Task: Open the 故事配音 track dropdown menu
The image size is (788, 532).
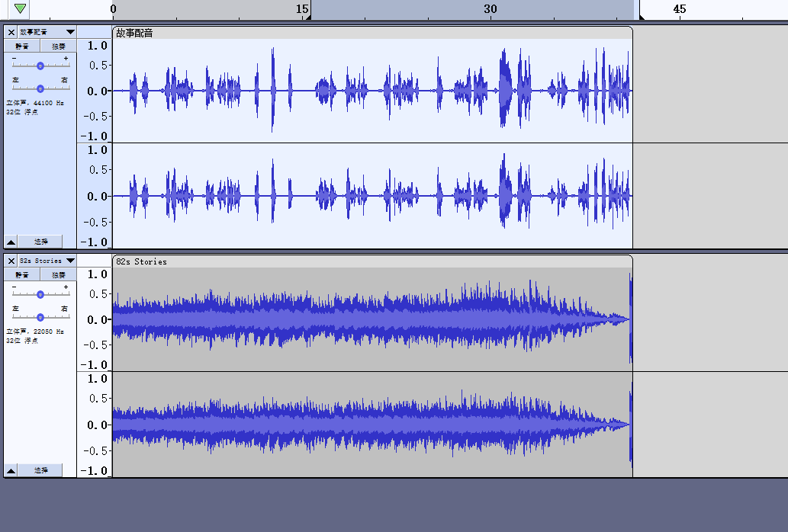Action: tap(70, 32)
